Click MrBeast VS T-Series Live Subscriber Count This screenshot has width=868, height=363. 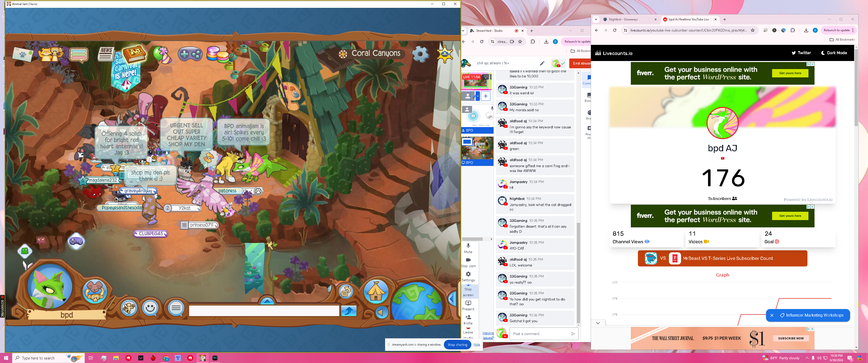[722, 258]
